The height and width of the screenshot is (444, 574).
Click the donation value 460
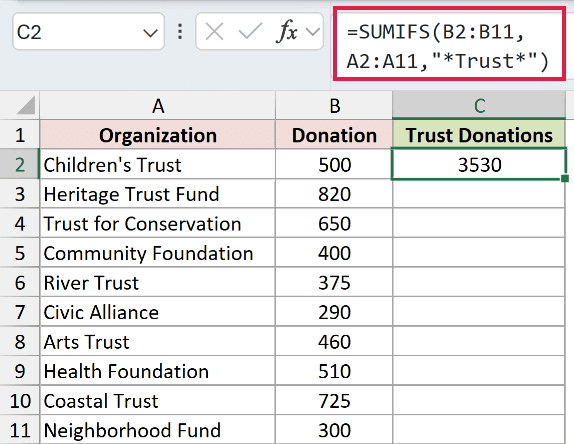pyautogui.click(x=334, y=342)
